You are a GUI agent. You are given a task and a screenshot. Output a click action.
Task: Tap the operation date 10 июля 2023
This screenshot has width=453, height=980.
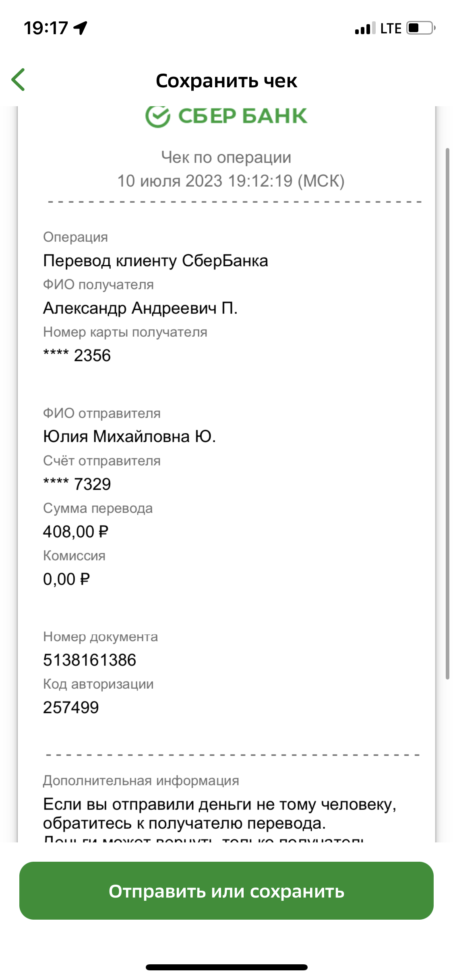coord(170,181)
